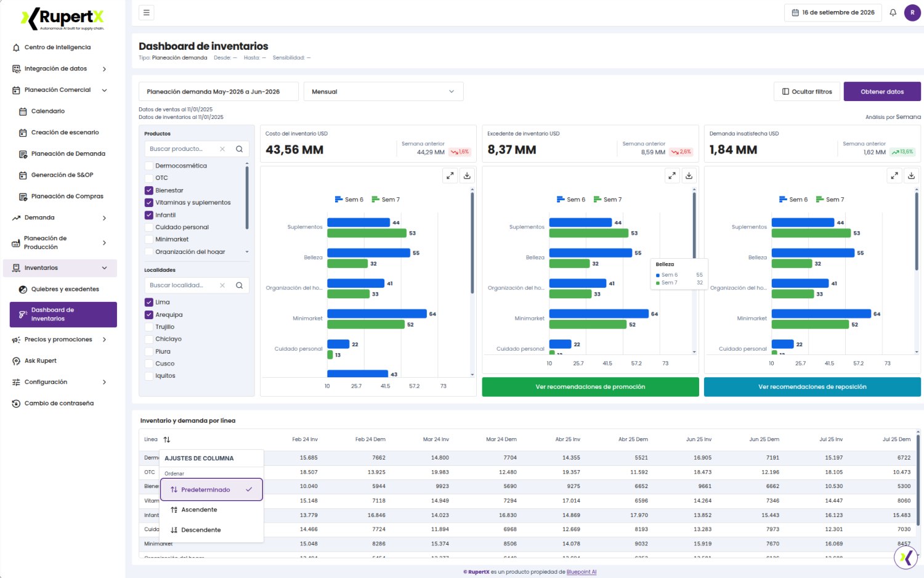Expand the Demanda insatisfecha chart fullscreen
Viewport: 924px width, 578px height.
click(894, 176)
